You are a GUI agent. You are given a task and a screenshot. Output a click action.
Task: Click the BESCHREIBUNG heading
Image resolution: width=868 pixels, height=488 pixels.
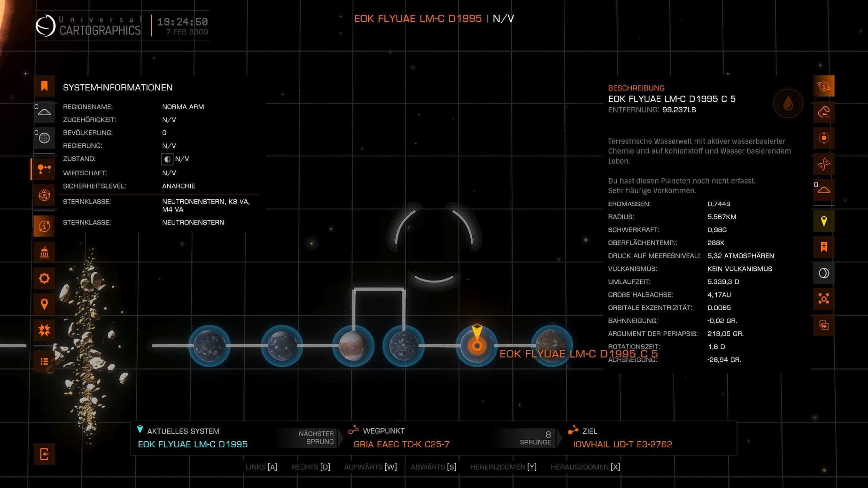click(636, 88)
